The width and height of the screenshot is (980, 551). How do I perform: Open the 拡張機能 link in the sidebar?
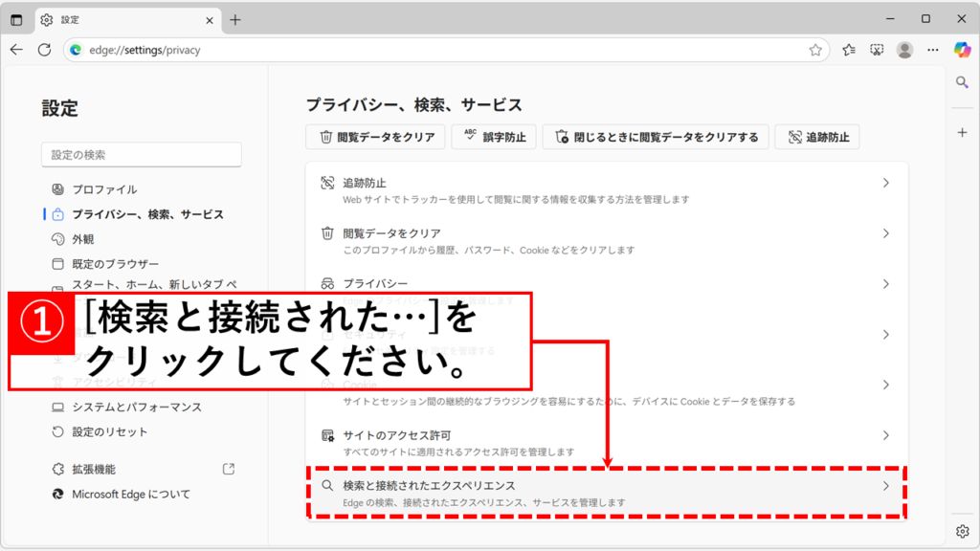[94, 469]
